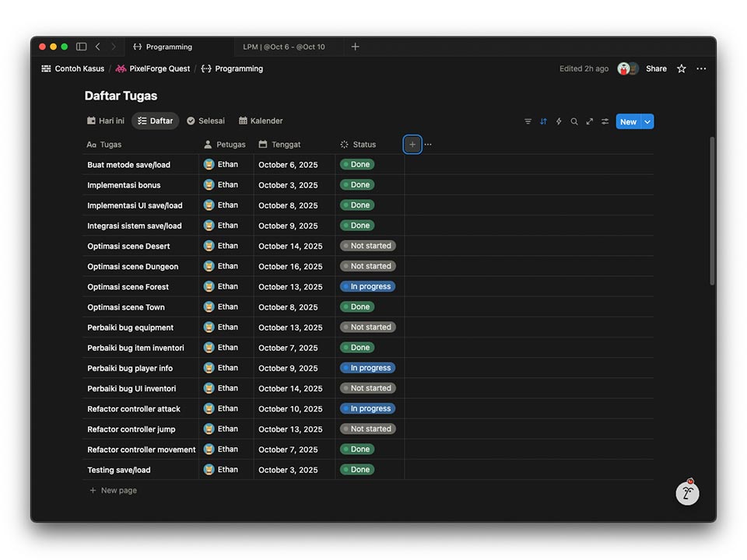Switch to the Selesai view tab

[205, 121]
